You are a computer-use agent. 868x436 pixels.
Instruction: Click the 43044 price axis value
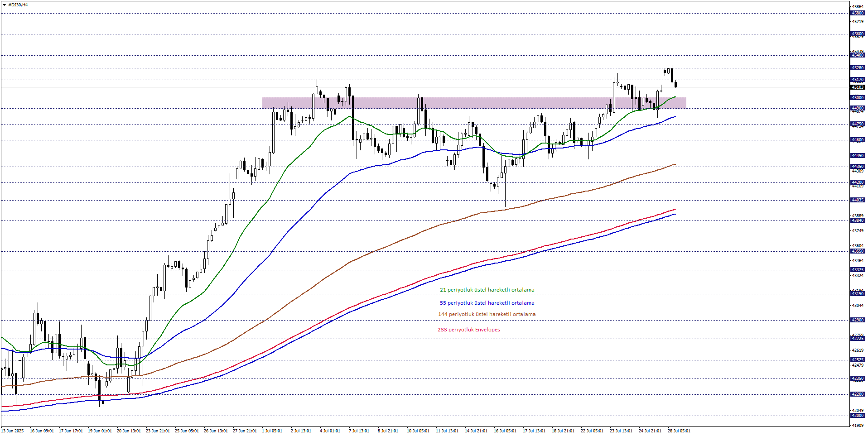858,306
